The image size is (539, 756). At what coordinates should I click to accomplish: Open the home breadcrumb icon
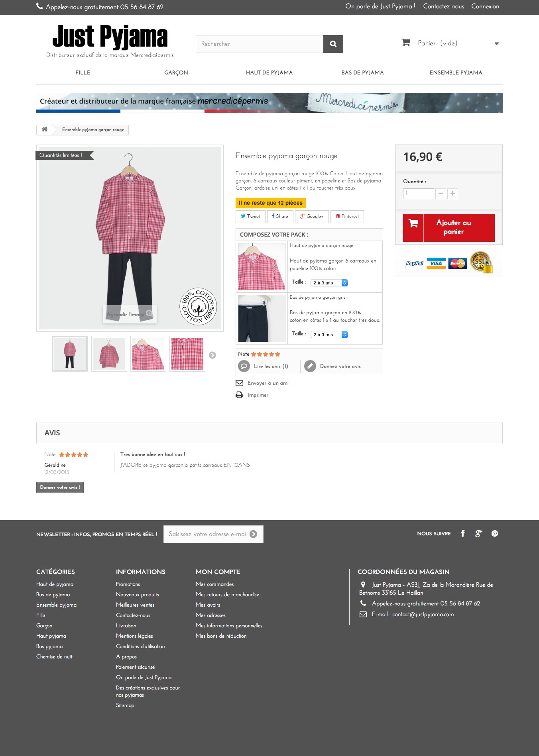45,129
